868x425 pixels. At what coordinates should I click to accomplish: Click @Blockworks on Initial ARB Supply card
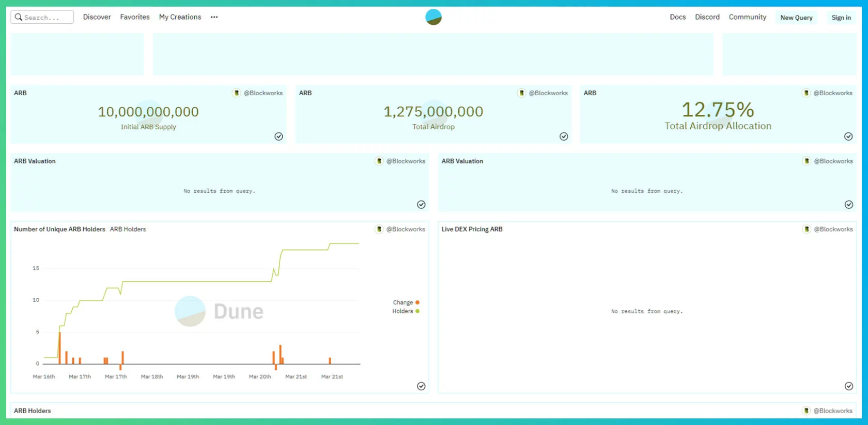coord(263,93)
